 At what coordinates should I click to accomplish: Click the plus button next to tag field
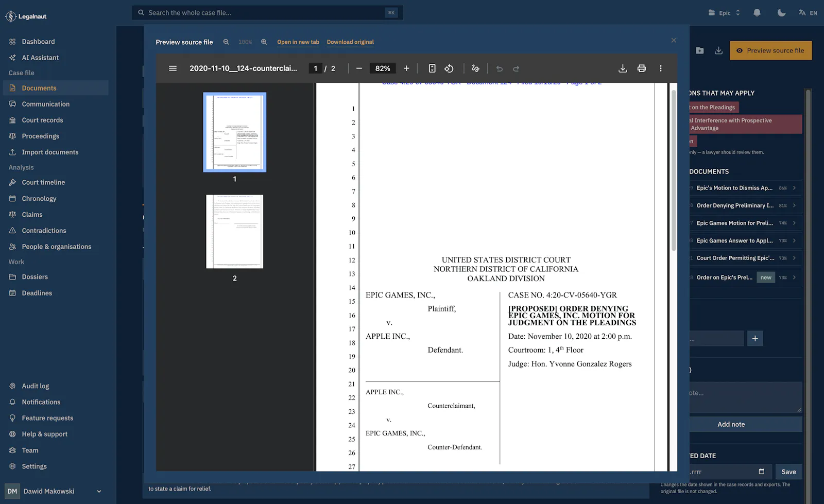755,338
